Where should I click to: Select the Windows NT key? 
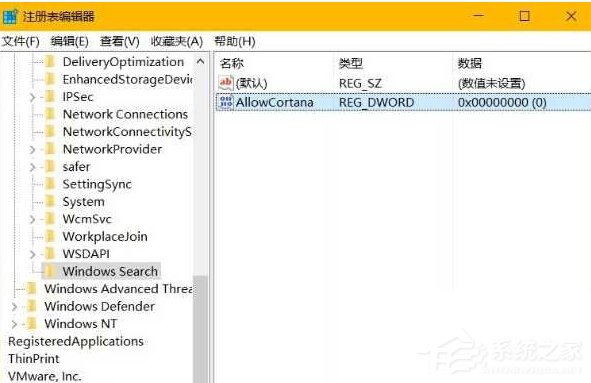tap(80, 323)
